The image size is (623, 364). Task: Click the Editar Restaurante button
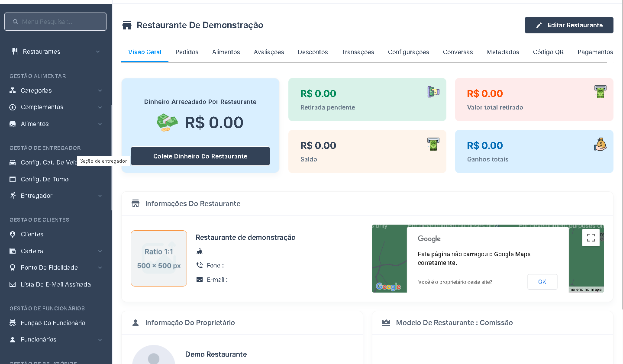point(569,25)
